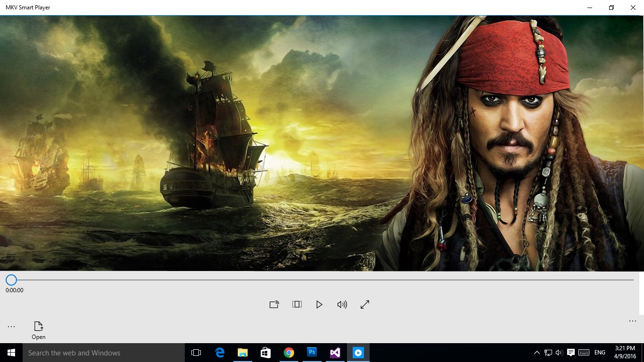Screen dimensions: 644x362
Task: Show hidden system tray icons
Action: 537,353
